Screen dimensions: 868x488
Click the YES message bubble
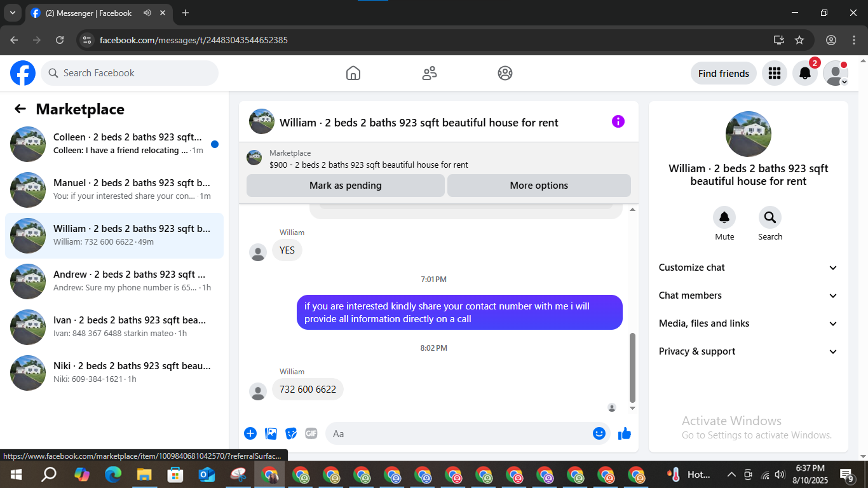click(287, 250)
